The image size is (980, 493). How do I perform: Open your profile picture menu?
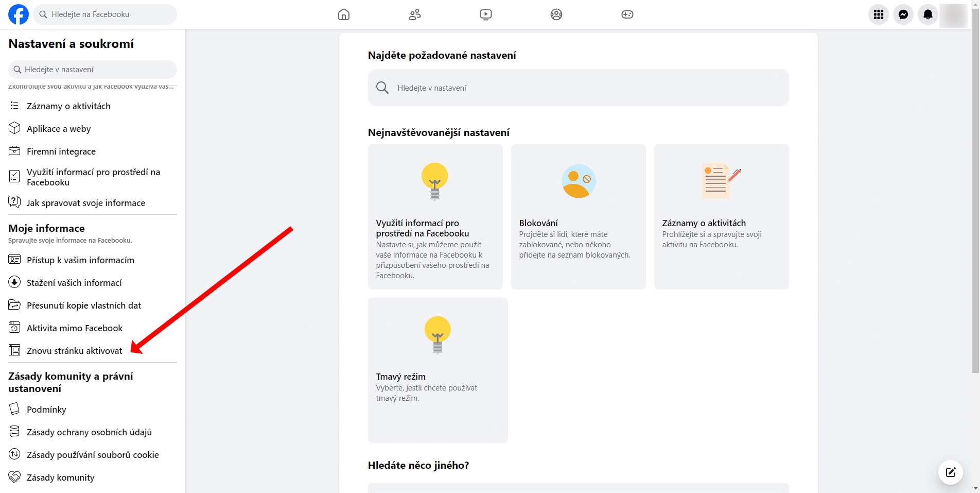953,15
